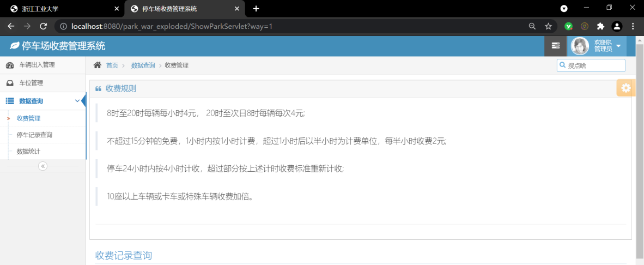Image resolution: width=644 pixels, height=265 pixels.
Task: Click the inbox tray icon beside 车位管理
Action: (x=10, y=83)
